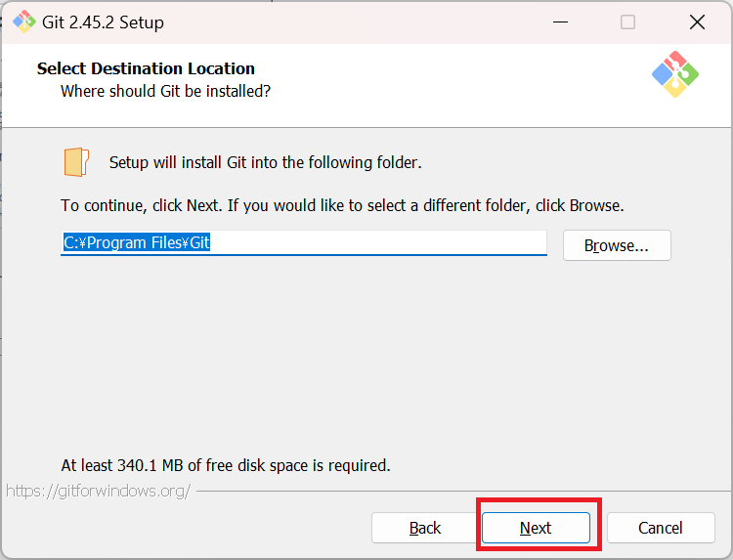The height and width of the screenshot is (560, 733).
Task: Click the Git logo in title bar
Action: (x=23, y=22)
